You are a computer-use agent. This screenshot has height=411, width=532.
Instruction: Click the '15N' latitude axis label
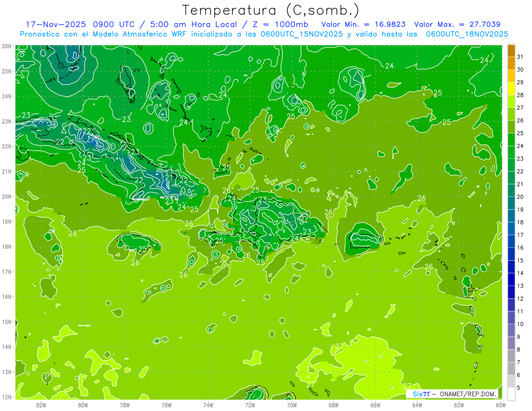[x=7, y=322]
